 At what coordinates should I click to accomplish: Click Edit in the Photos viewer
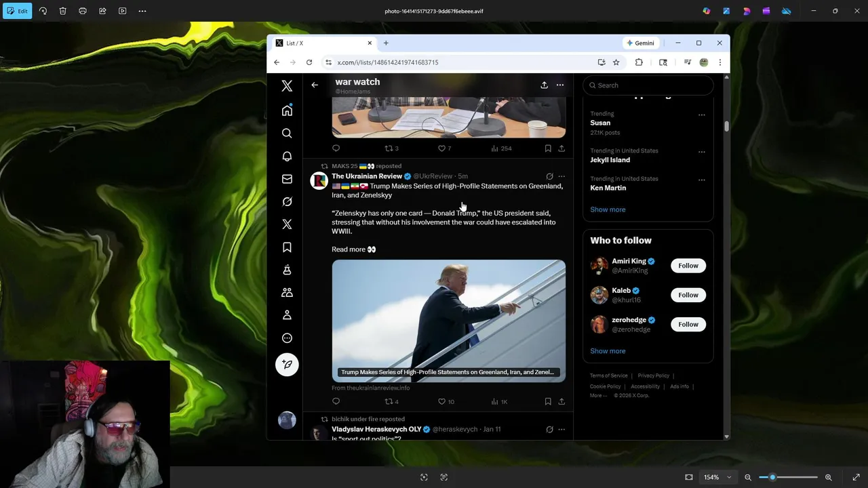(x=17, y=11)
